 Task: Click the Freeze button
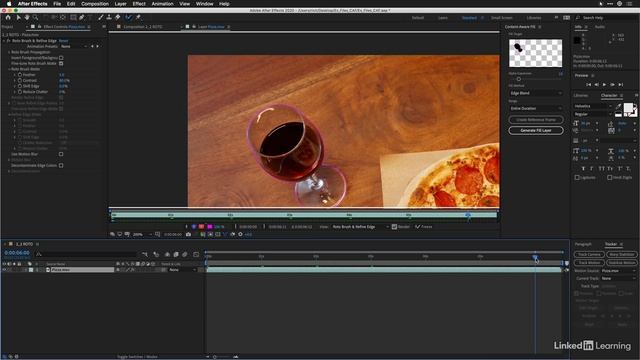[424, 227]
